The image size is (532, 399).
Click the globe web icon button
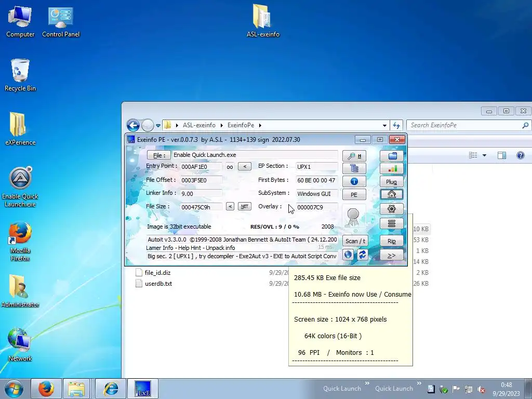tap(348, 255)
